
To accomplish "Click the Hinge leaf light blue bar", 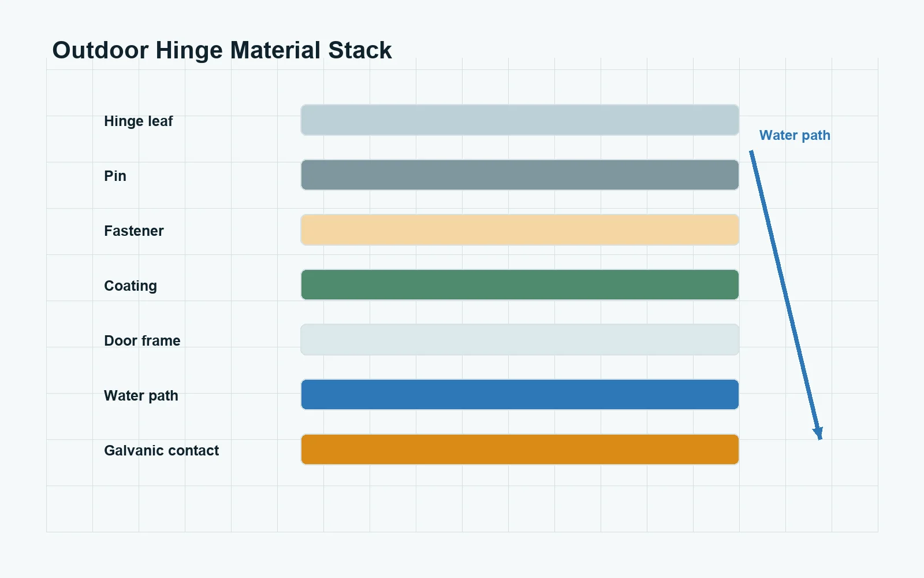I will (520, 120).
